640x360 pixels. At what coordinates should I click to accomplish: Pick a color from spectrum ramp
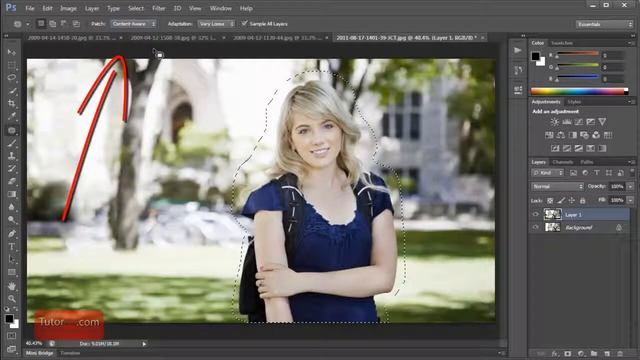pos(579,91)
